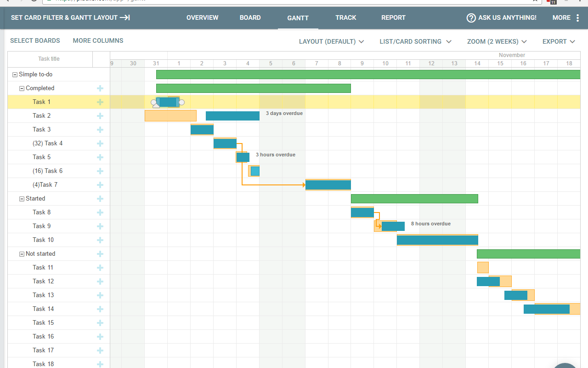Select the Task 18 row title

(x=43, y=364)
